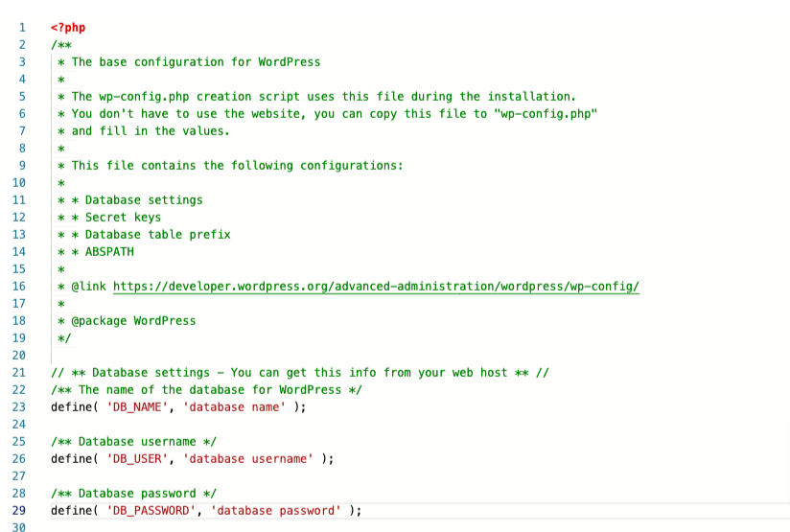Screen dimensions: 790x532
Task: Click the 'Secret keys' comment bullet
Action: tap(123, 218)
